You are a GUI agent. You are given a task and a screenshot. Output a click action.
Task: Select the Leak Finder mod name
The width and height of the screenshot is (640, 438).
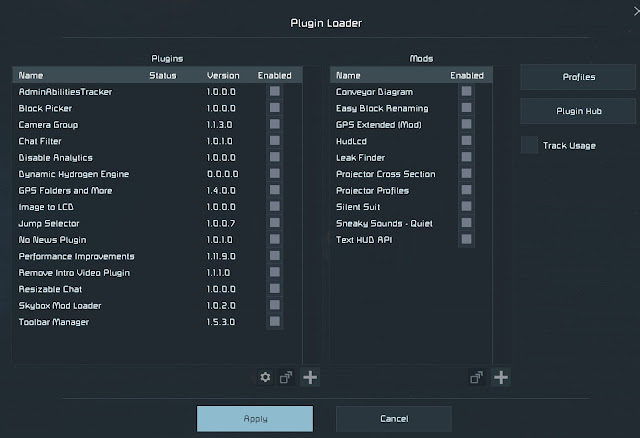pyautogui.click(x=360, y=158)
